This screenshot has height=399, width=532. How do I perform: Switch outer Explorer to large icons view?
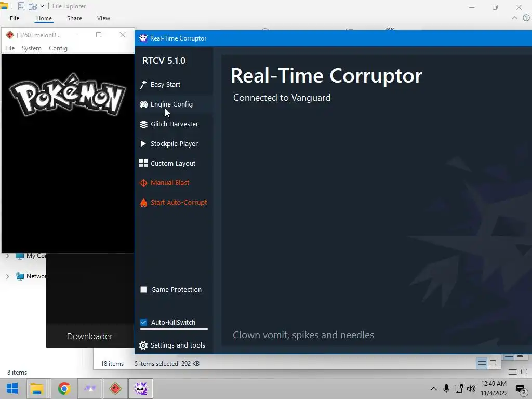tap(524, 372)
